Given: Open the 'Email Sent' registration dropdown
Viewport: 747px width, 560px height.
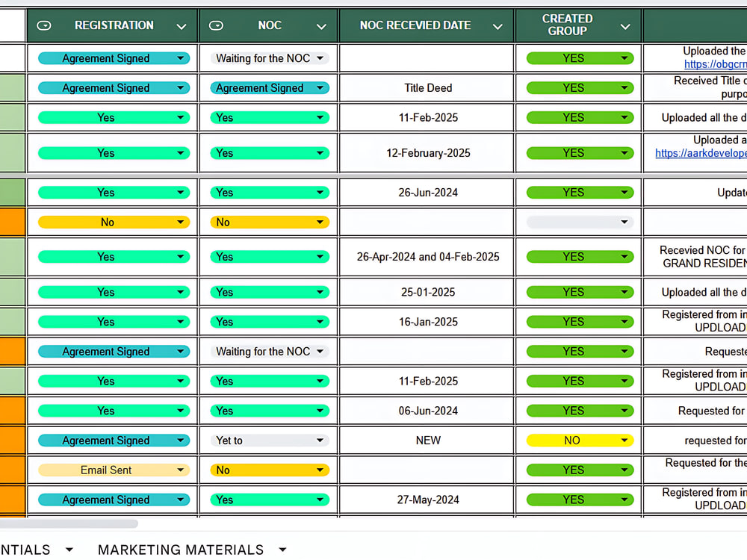Looking at the screenshot, I should click(114, 470).
